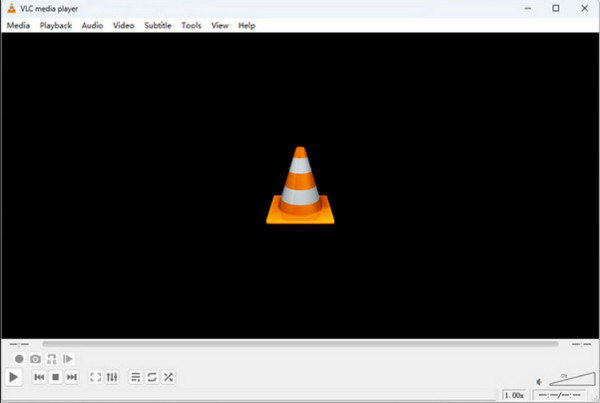Viewport: 600px width, 403px height.
Task: Open the Subtitle menu
Action: point(158,26)
